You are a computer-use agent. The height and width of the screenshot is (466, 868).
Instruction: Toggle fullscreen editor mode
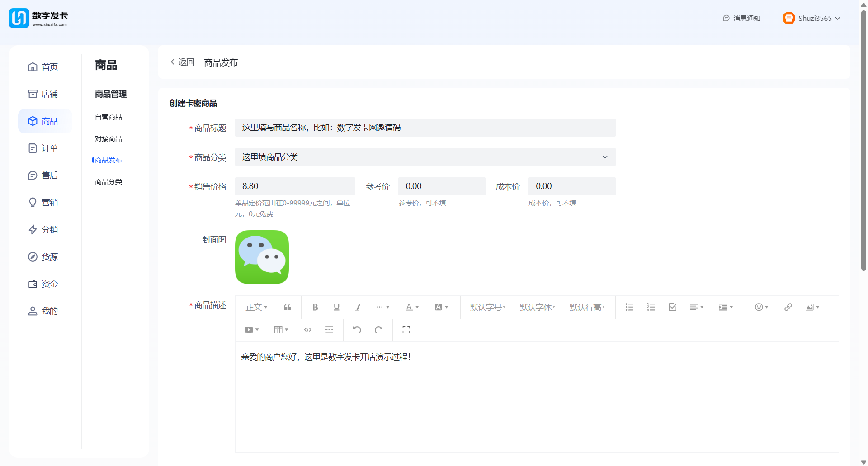point(406,330)
